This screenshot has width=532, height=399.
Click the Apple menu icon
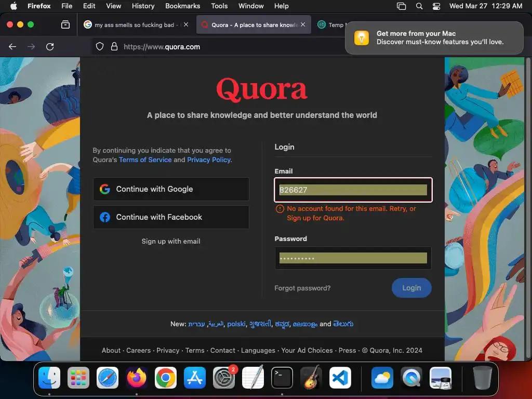point(13,6)
